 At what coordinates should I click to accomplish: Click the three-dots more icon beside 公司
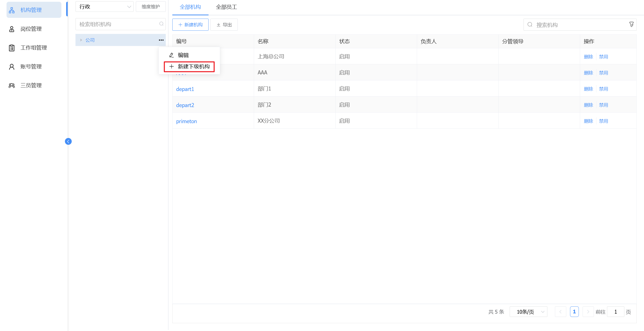[x=161, y=40]
